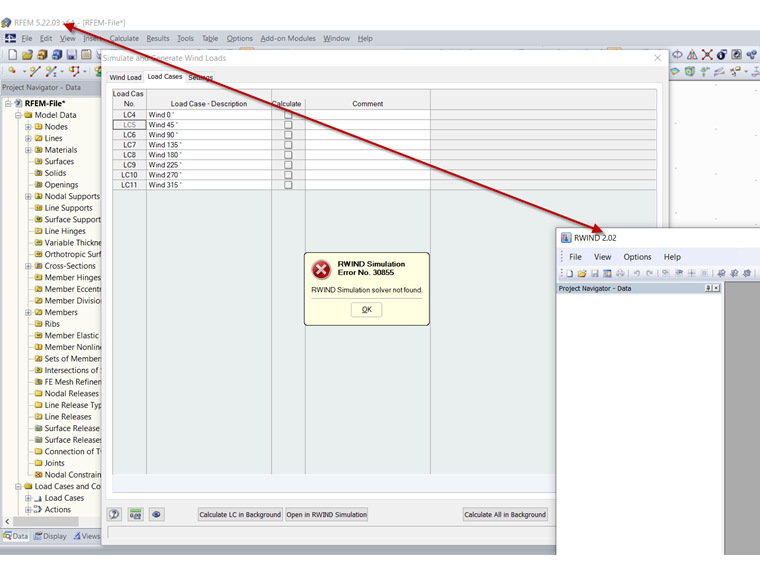Screen dimensions: 760x570
Task: Switch to the Wind Load tab
Action: tap(125, 78)
